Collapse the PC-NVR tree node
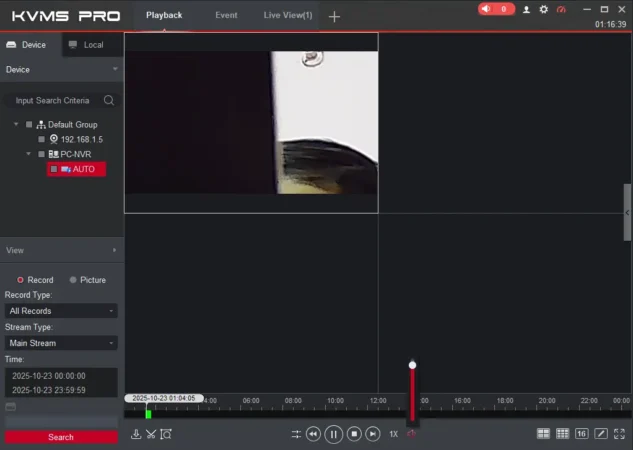This screenshot has height=450, width=633. coord(28,154)
